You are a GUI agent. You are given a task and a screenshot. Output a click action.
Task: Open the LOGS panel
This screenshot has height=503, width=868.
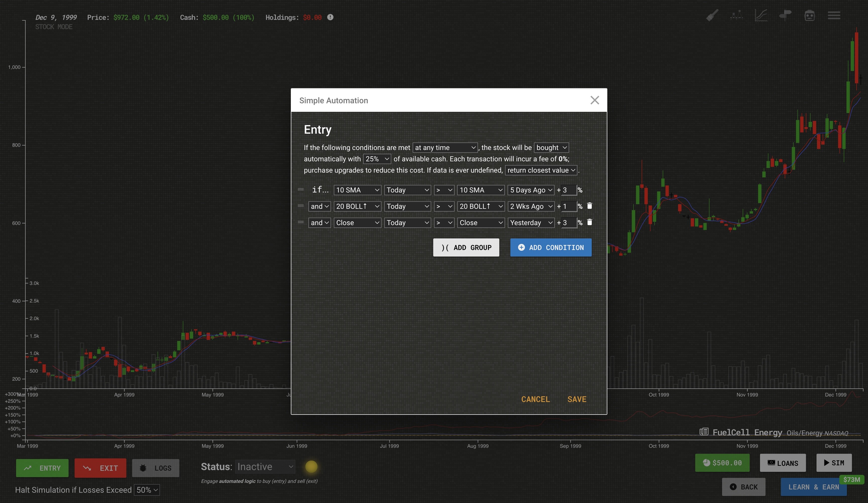coord(156,468)
